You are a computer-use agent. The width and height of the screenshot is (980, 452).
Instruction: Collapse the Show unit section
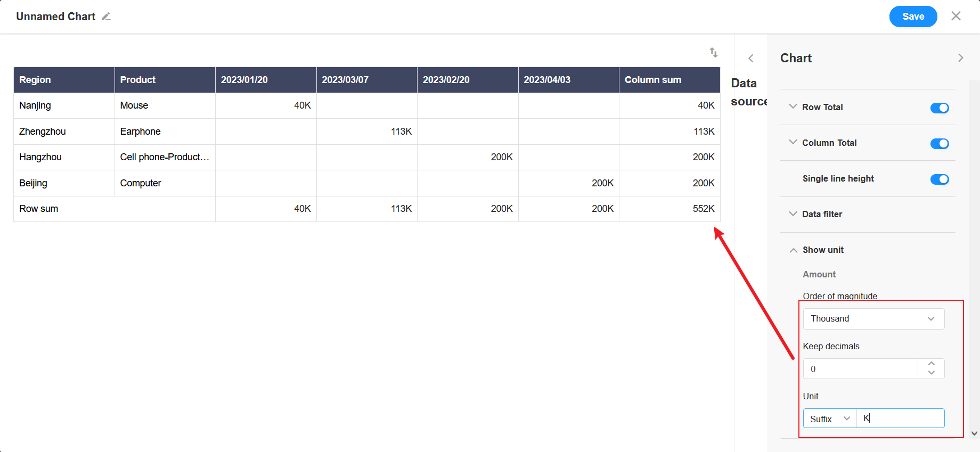coord(793,250)
